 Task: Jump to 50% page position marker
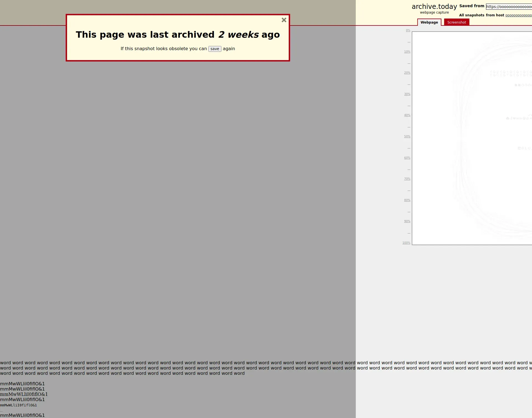click(x=407, y=137)
